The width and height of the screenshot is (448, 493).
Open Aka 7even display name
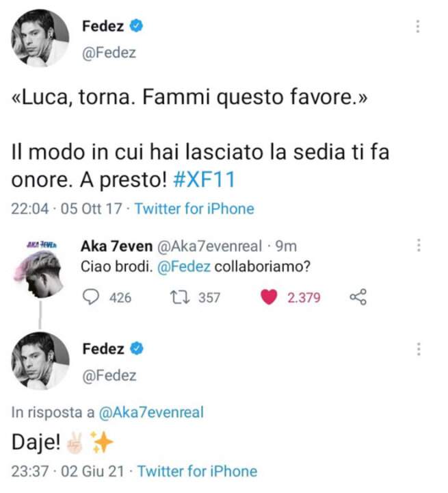point(109,246)
